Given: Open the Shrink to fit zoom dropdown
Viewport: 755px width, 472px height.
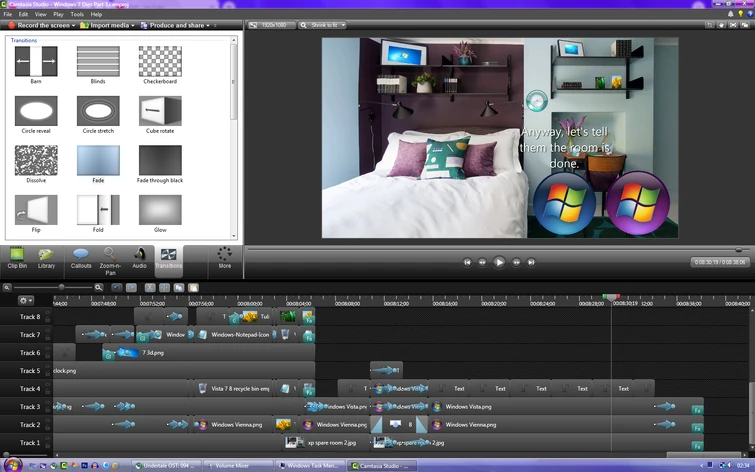Looking at the screenshot, I should (326, 25).
